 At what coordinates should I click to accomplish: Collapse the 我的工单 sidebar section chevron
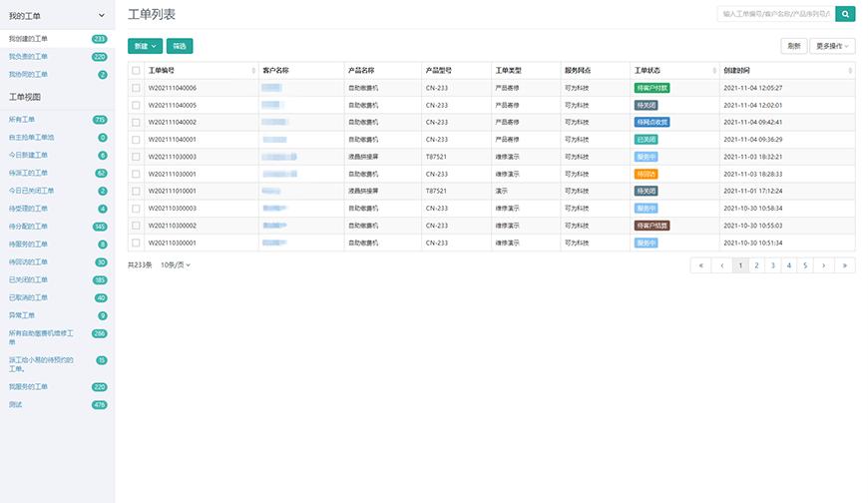102,16
